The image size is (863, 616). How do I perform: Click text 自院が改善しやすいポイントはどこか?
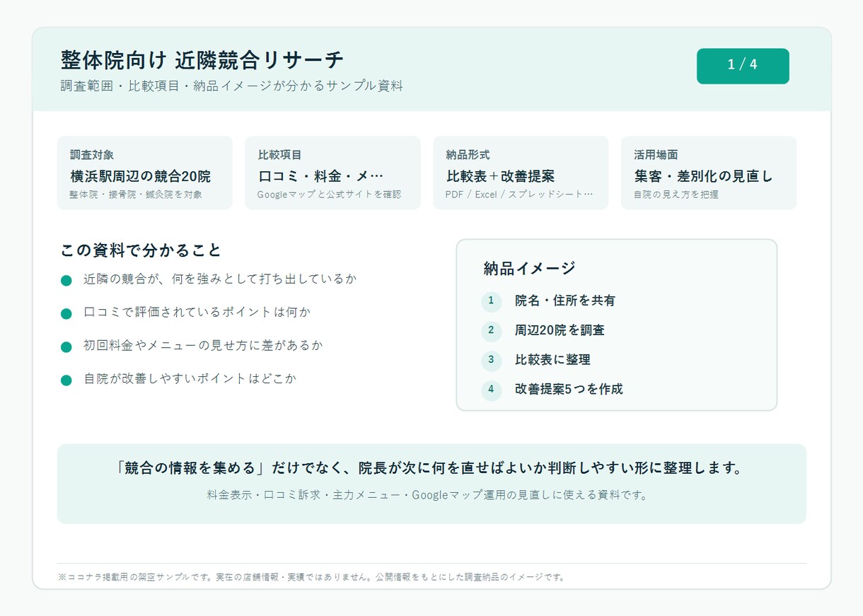[190, 379]
